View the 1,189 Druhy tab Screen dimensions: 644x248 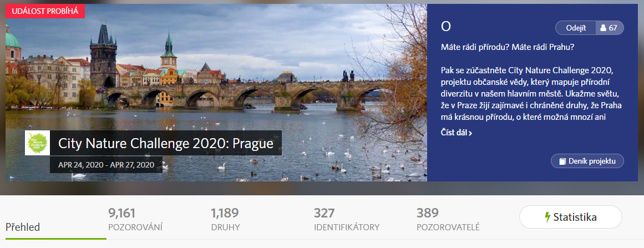pos(225,220)
